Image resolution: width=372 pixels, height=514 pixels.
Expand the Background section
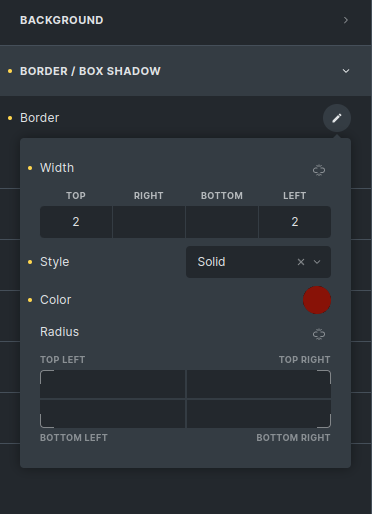346,20
